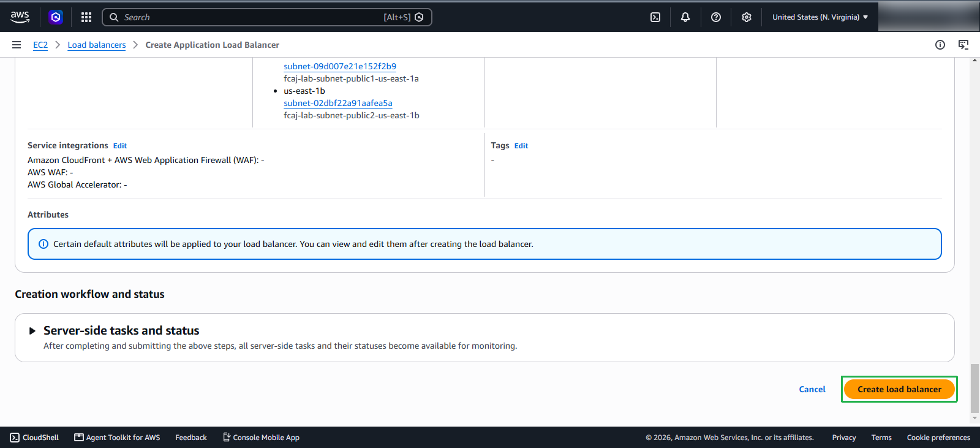
Task: Open the CloudShell item in the footer
Action: coord(34,438)
